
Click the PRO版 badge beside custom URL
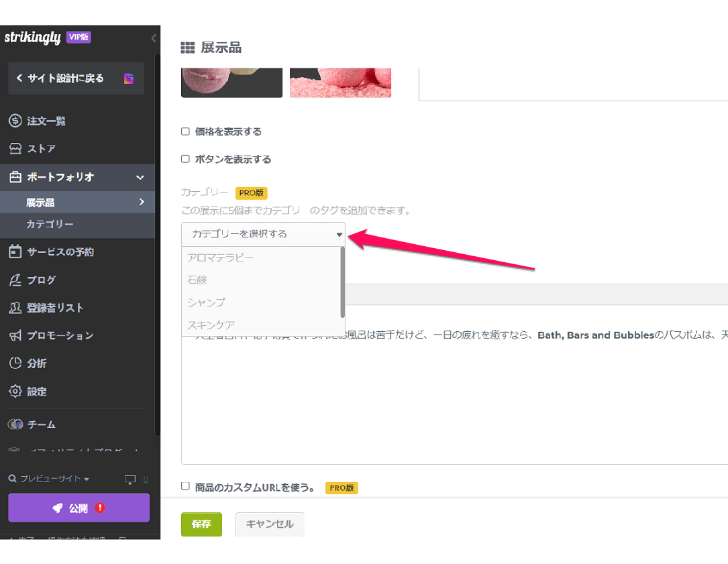click(342, 488)
